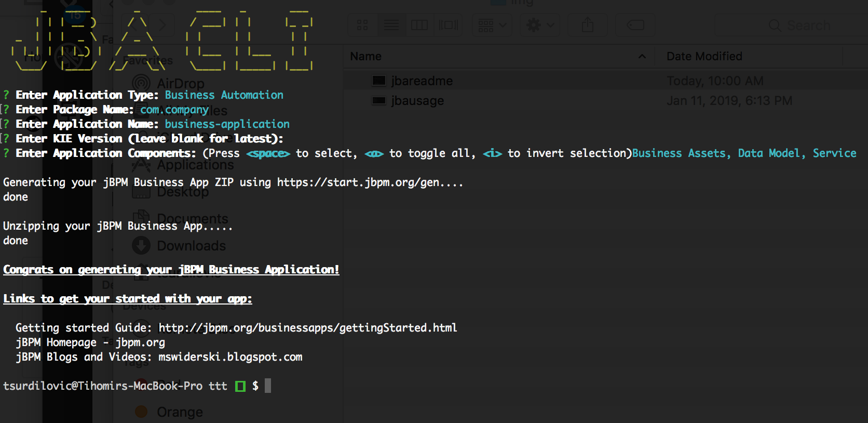Click the 'com.company' package name text
868x423 pixels.
point(174,110)
